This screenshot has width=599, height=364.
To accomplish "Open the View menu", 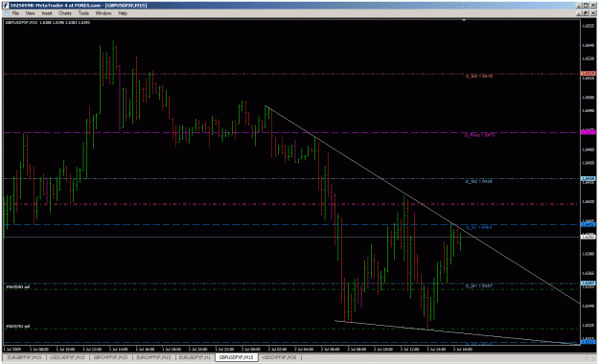I will tap(30, 13).
